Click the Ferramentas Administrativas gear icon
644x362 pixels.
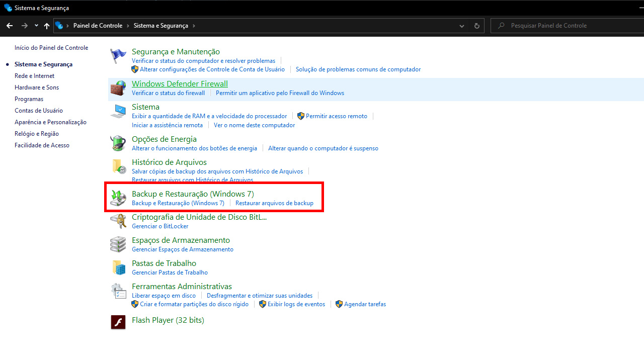point(118,291)
